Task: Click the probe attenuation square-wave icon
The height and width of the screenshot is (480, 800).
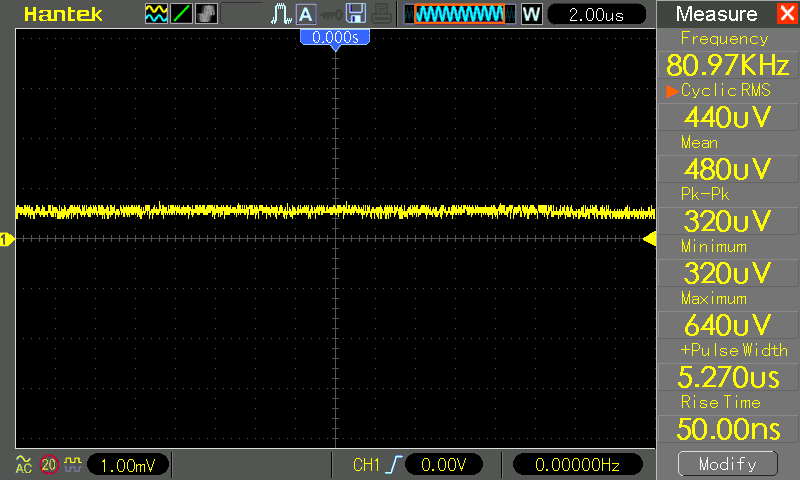Action: point(73,464)
